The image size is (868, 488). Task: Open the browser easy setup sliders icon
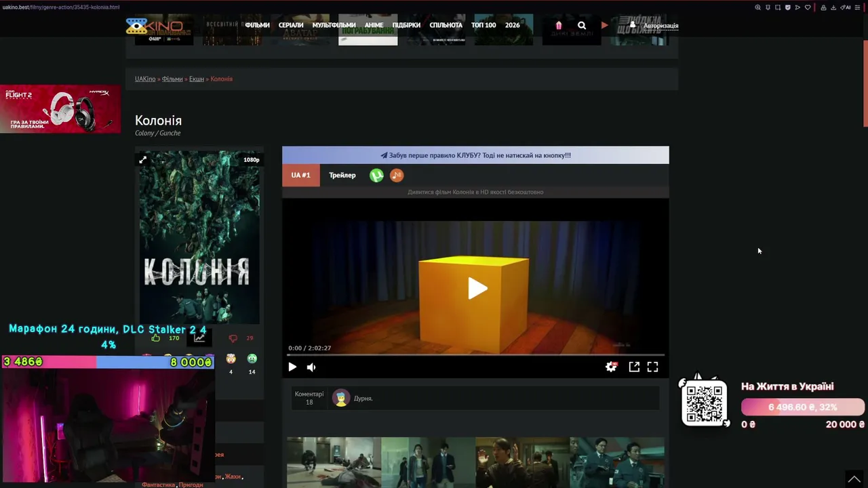click(859, 7)
